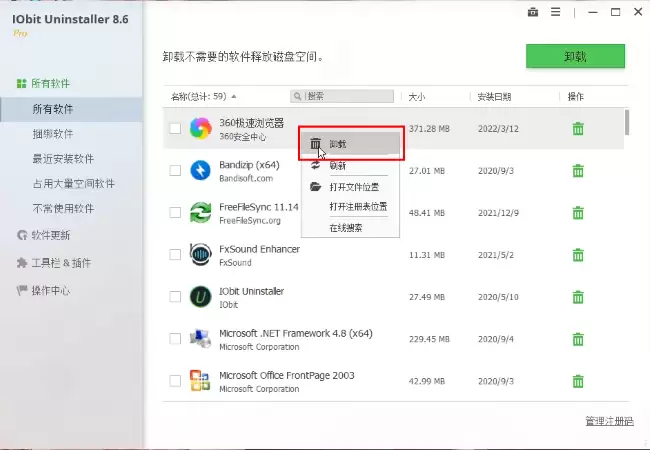The width and height of the screenshot is (650, 450).
Task: Sort by 安装日期 column header
Action: 494,97
